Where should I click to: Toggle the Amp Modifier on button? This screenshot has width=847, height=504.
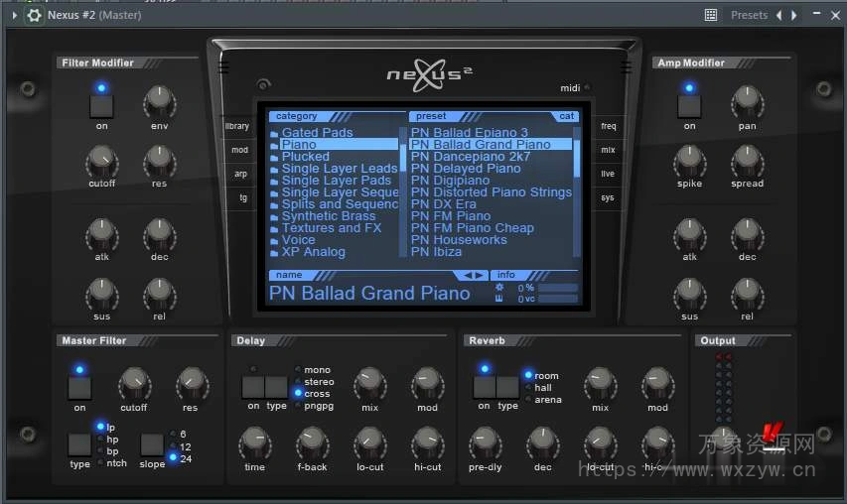coord(689,106)
